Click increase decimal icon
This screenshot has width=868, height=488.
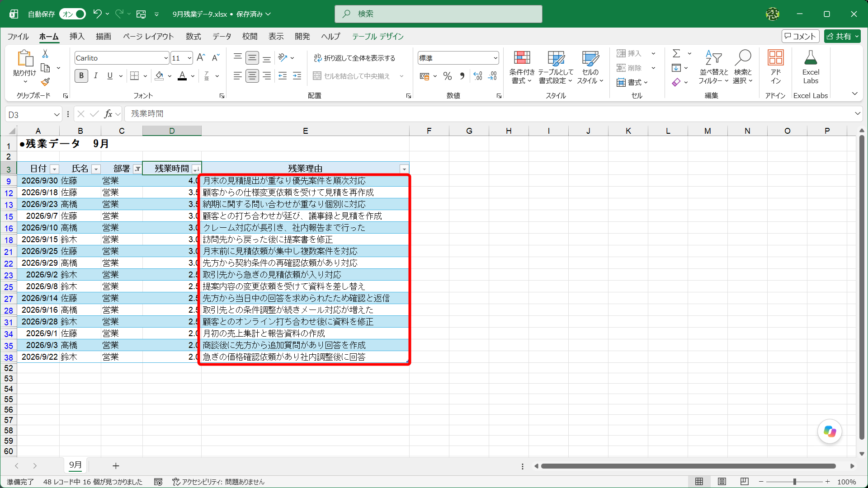tap(478, 76)
